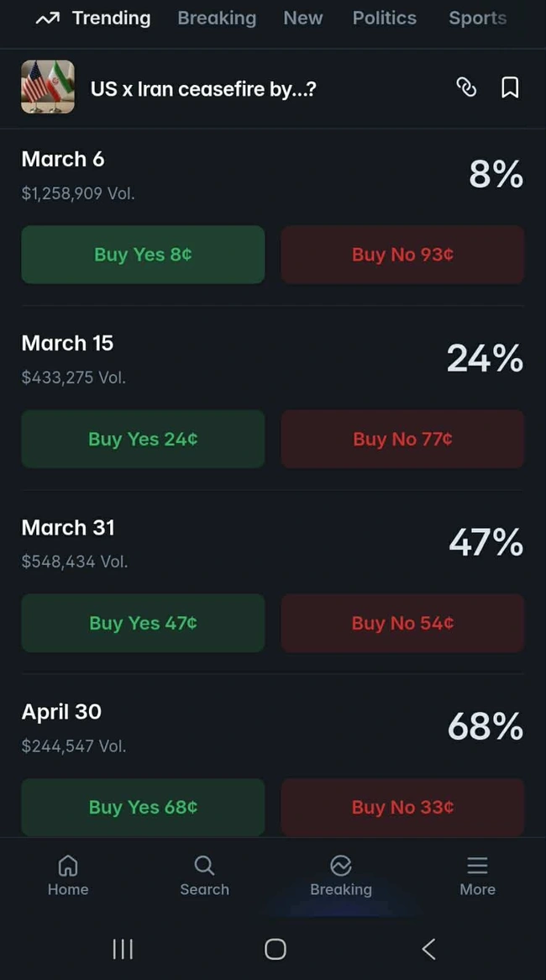This screenshot has width=546, height=980.
Task: Open the Home tab icon
Action: pyautogui.click(x=68, y=866)
